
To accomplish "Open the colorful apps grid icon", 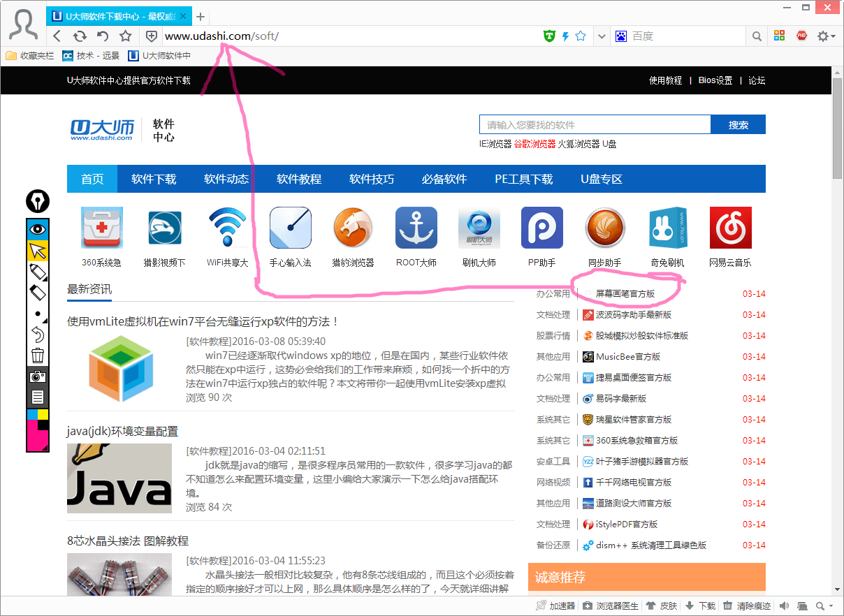I will click(x=780, y=36).
